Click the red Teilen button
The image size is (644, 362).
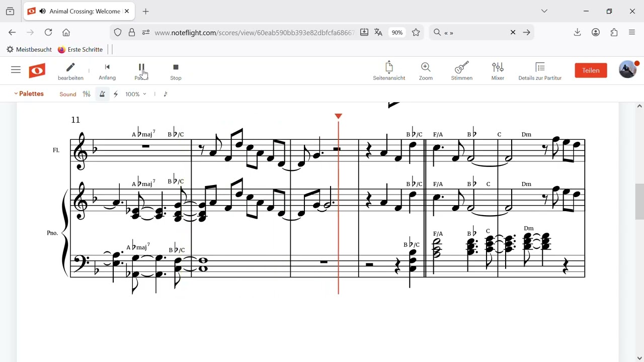(591, 70)
